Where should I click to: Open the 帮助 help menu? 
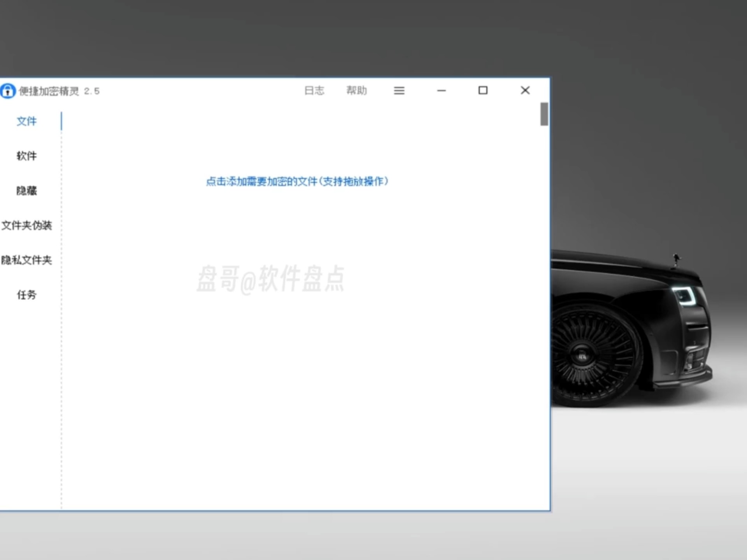click(x=357, y=91)
